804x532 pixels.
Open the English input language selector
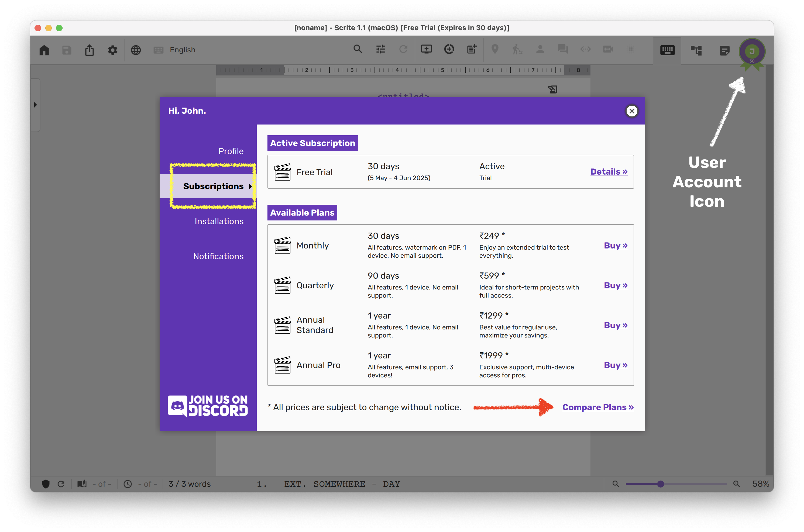(174, 50)
